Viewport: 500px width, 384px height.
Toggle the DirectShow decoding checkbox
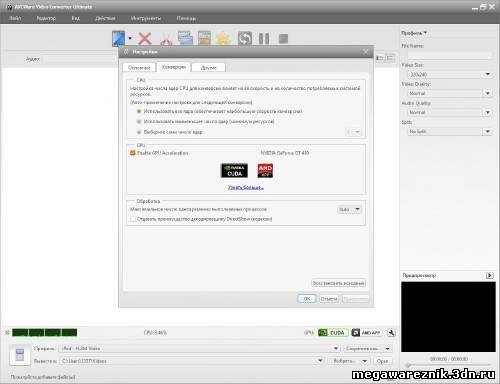[x=133, y=219]
